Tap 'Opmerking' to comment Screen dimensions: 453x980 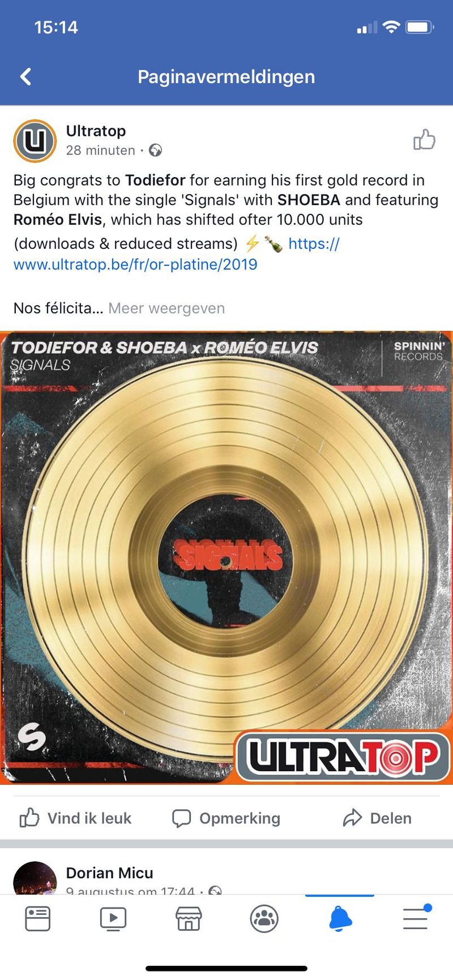click(x=226, y=818)
